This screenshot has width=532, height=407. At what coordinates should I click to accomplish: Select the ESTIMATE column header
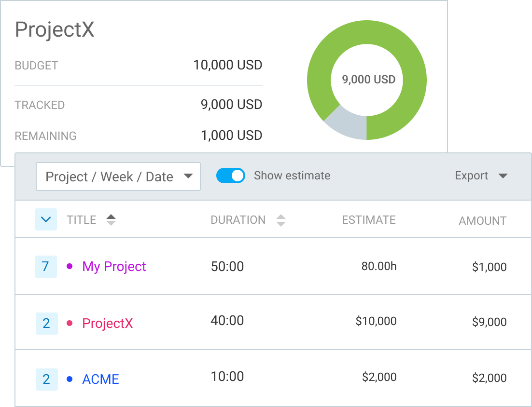coord(368,219)
